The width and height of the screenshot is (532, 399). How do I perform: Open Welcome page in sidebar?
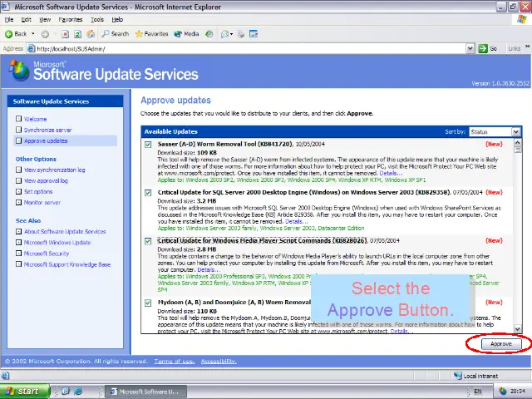[35, 119]
